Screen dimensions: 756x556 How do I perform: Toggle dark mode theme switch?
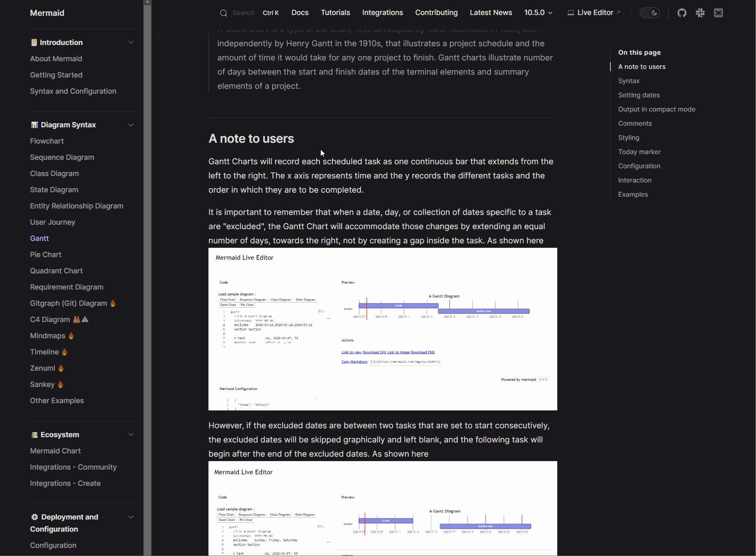click(x=650, y=13)
